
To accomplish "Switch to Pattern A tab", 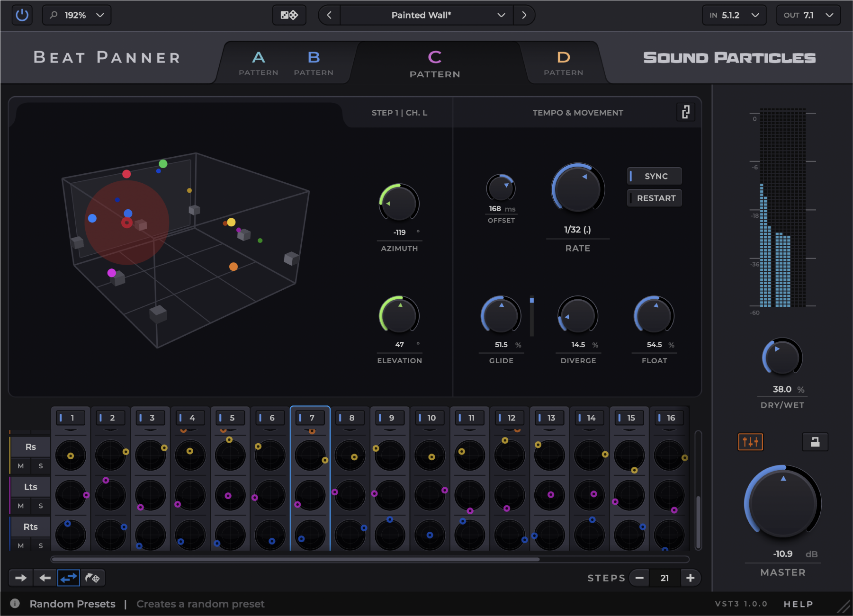I will pos(259,63).
